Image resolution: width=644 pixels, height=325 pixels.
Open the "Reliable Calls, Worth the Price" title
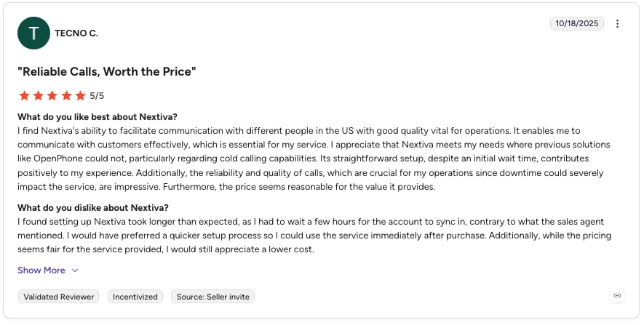coord(107,71)
